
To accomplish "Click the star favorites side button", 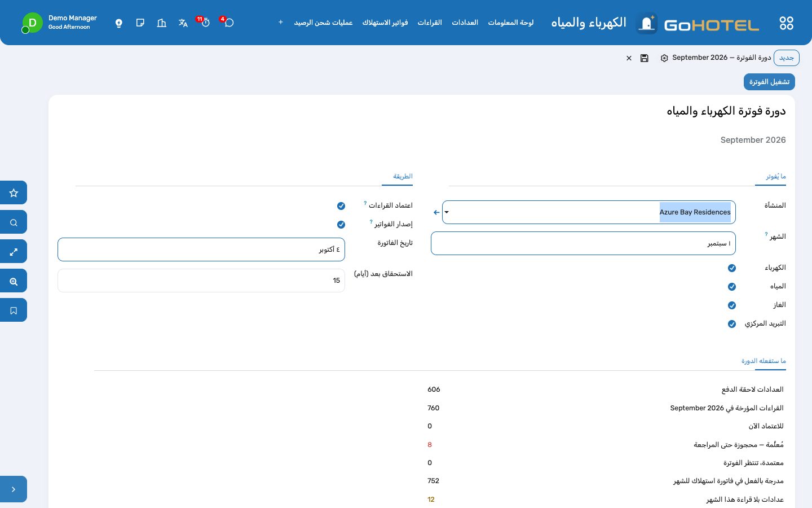I will point(14,193).
